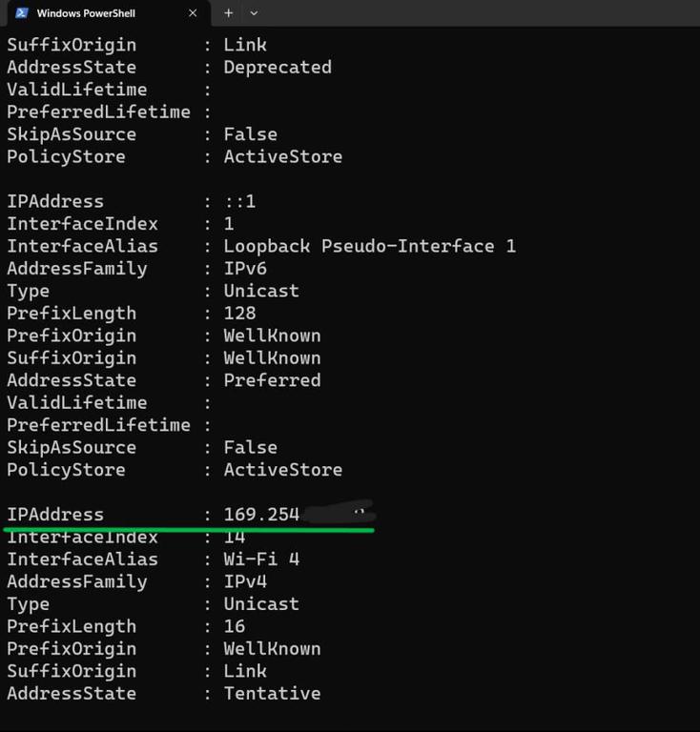Expand the new tab profile dropdown
700x732 pixels.
254,13
